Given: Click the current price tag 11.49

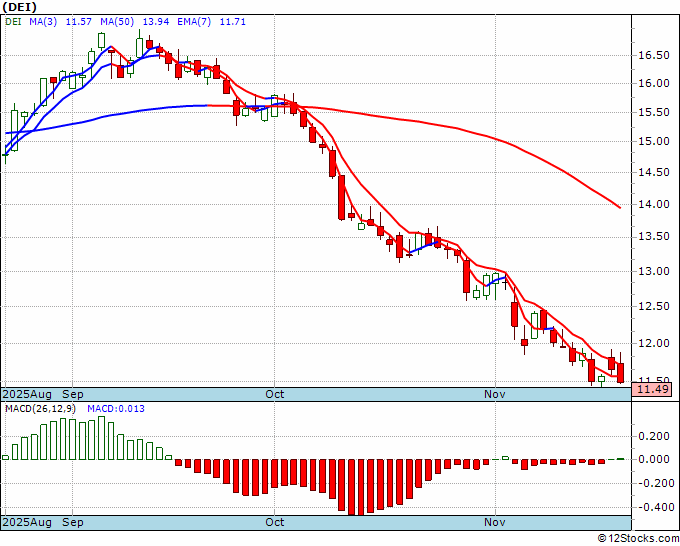Looking at the screenshot, I should (652, 389).
